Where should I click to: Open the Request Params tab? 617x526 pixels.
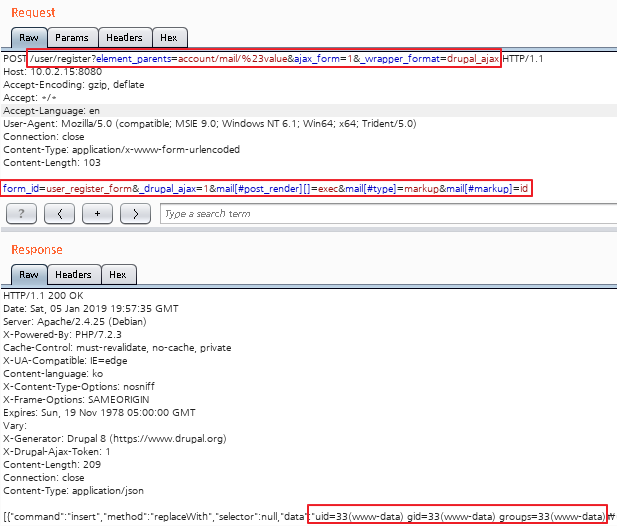[x=72, y=38]
